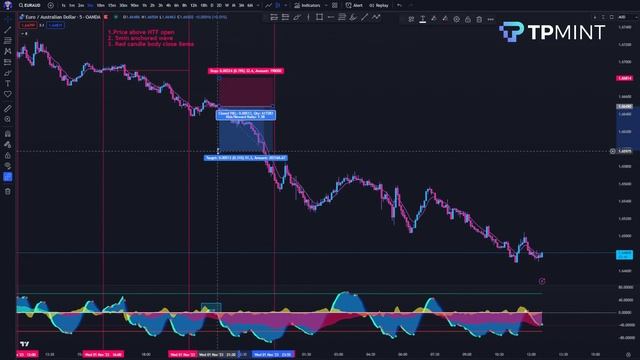Screen dimensions: 640x360
Task: Lock all drawing tools
Action: click(x=8, y=155)
